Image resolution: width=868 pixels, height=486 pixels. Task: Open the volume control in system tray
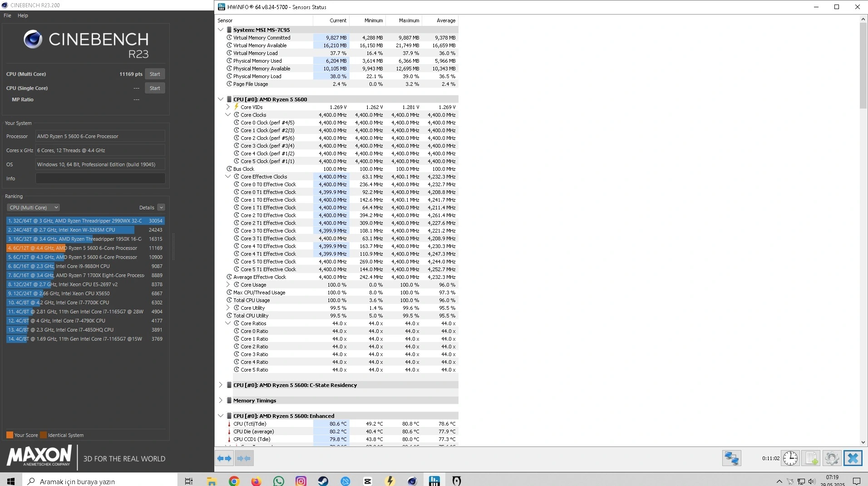click(812, 481)
